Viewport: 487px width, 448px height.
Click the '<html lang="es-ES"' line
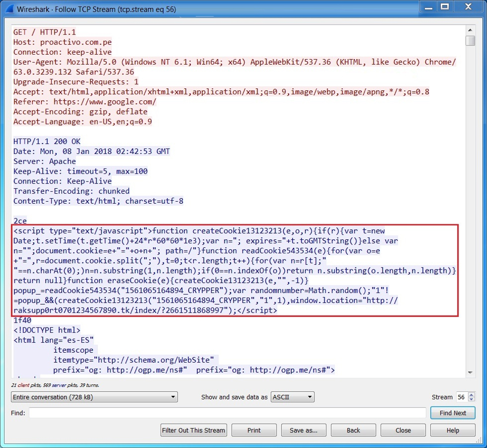tap(53, 340)
